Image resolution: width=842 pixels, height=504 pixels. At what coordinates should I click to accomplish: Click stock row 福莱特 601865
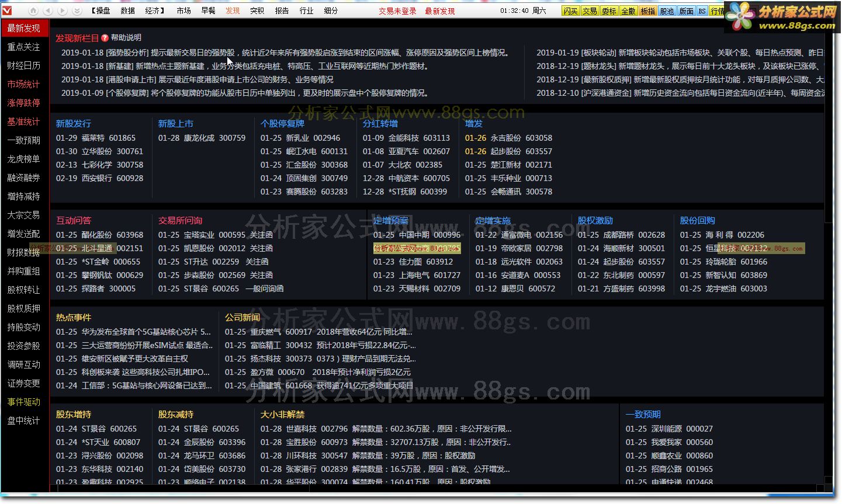[x=96, y=138]
